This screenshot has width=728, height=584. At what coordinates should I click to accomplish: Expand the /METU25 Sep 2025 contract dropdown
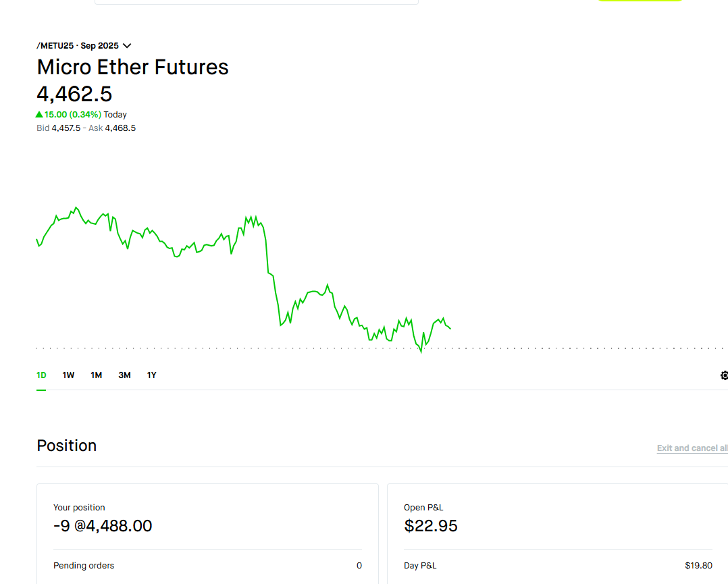coord(127,46)
